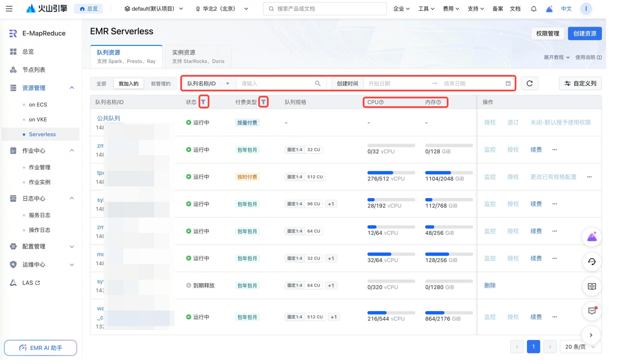Click the memory usage bar for 1104/2048 GiB

[449, 172]
